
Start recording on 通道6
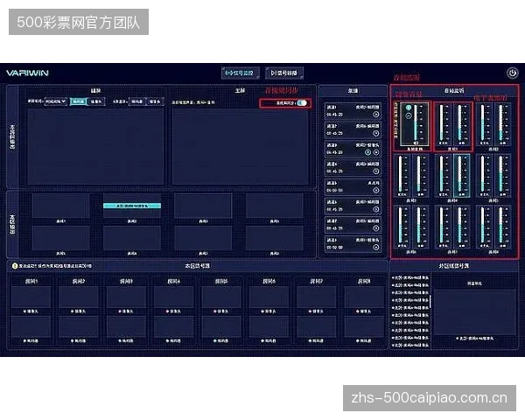pos(376,209)
